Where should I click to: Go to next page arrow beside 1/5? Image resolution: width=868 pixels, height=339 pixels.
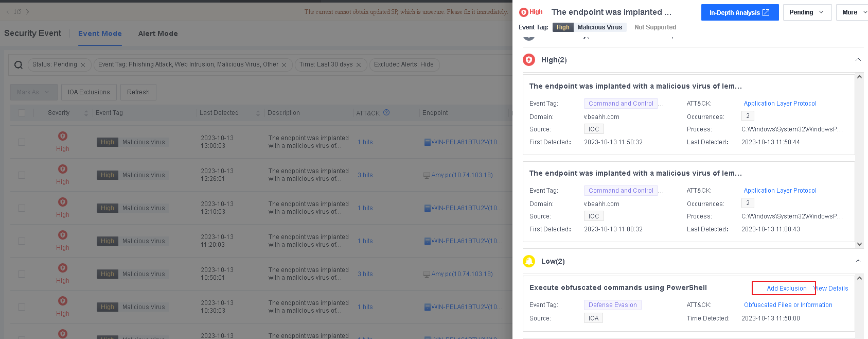tap(28, 12)
